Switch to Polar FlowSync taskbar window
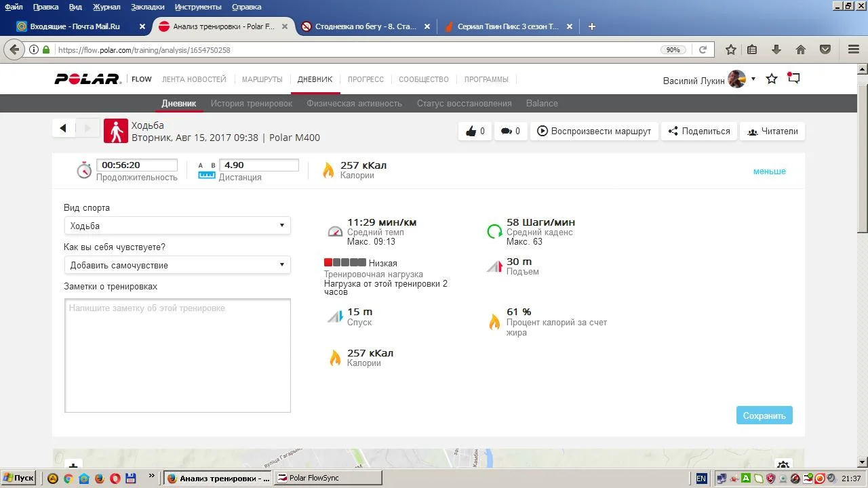Viewport: 868px width, 488px height. point(328,478)
